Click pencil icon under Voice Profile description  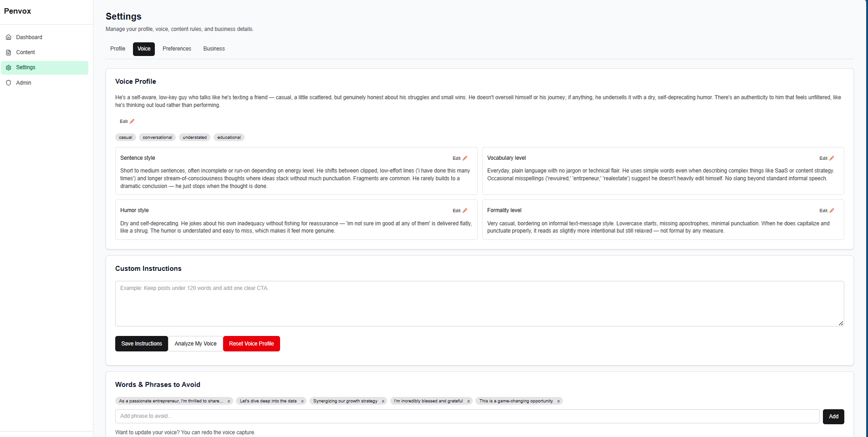[x=132, y=122]
